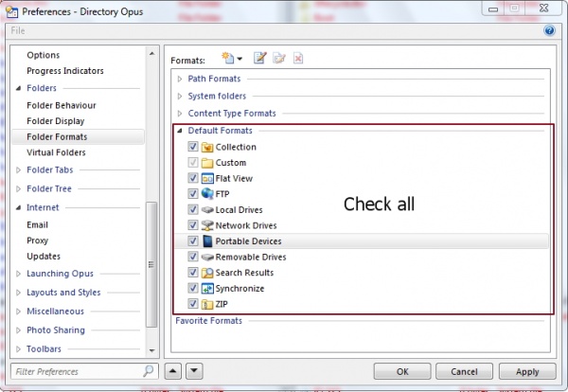Image resolution: width=568 pixels, height=392 pixels.
Task: Uncheck the Search Results checkbox
Action: coord(193,273)
